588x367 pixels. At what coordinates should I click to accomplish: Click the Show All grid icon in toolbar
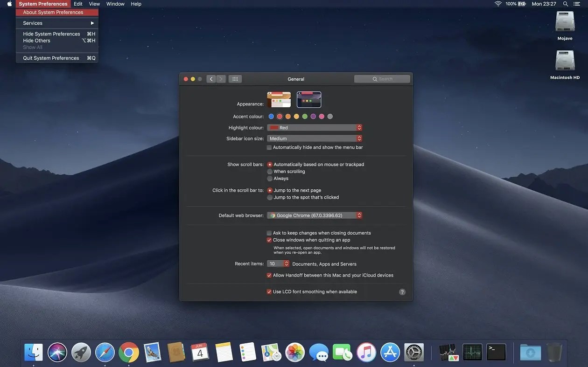click(235, 79)
